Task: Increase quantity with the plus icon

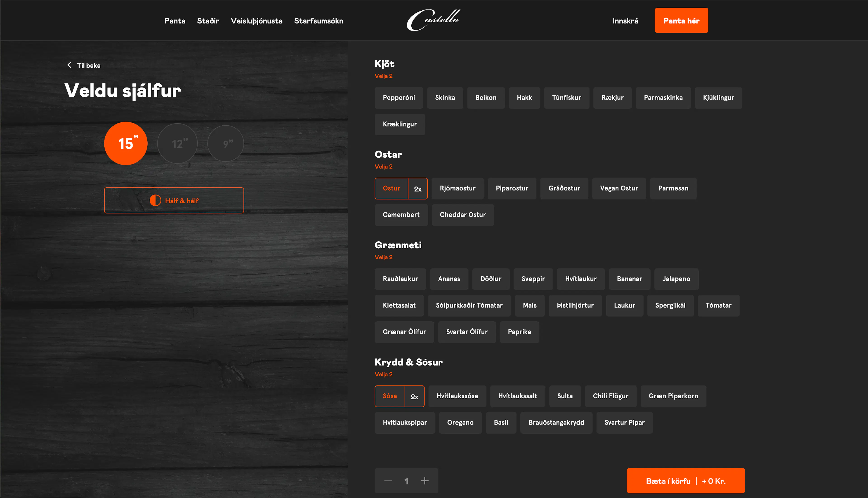Action: [425, 481]
